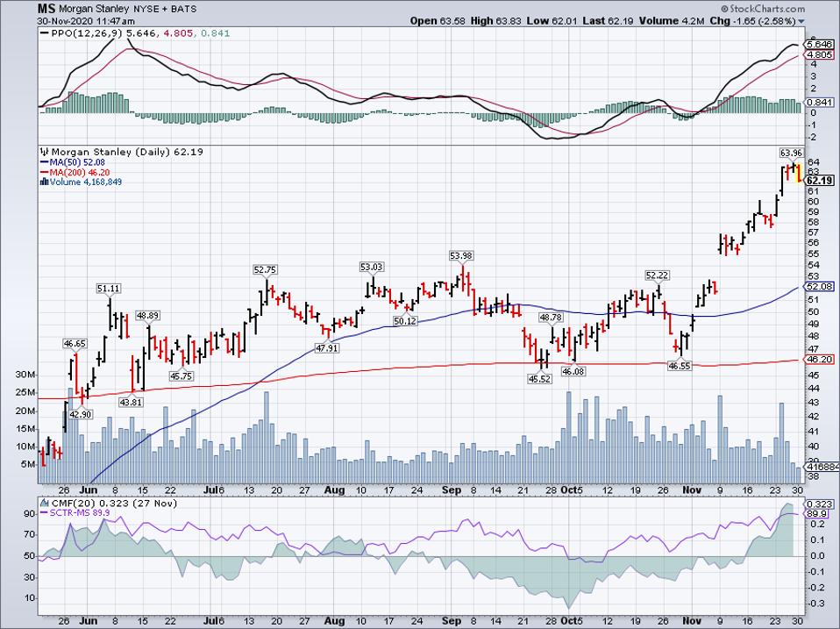Click the candlestick icon before Morgan Stanley (Daily)

pos(45,152)
